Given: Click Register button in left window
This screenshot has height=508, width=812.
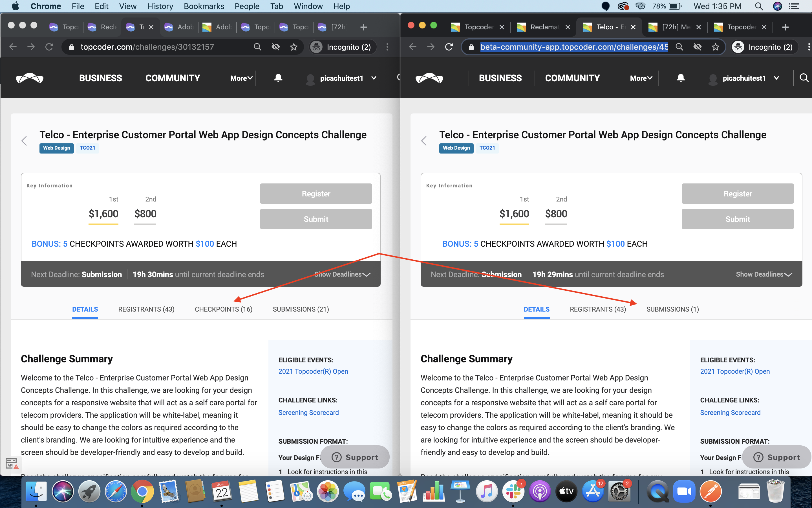Looking at the screenshot, I should (x=316, y=193).
